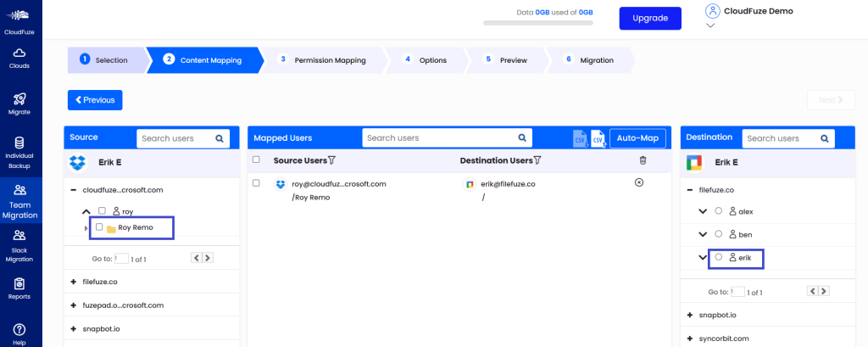Expand destination snapbot.io domain
Image resolution: width=868 pixels, height=347 pixels.
coord(690,315)
